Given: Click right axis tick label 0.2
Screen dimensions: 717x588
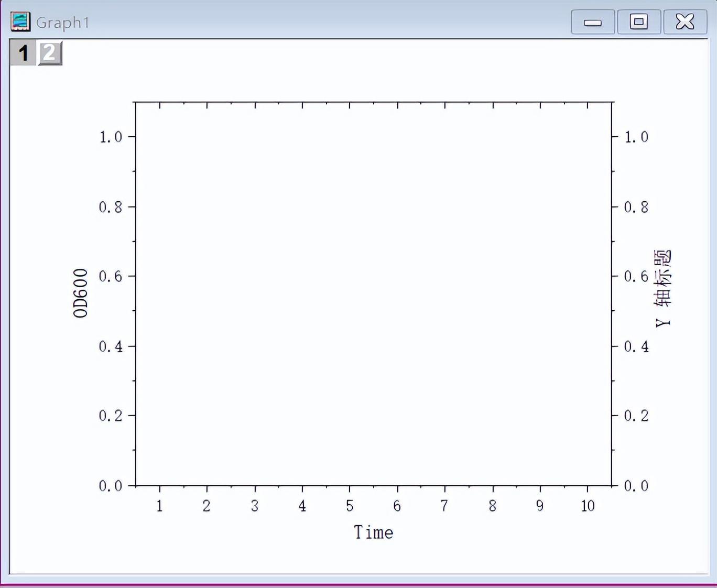Looking at the screenshot, I should click(636, 416).
